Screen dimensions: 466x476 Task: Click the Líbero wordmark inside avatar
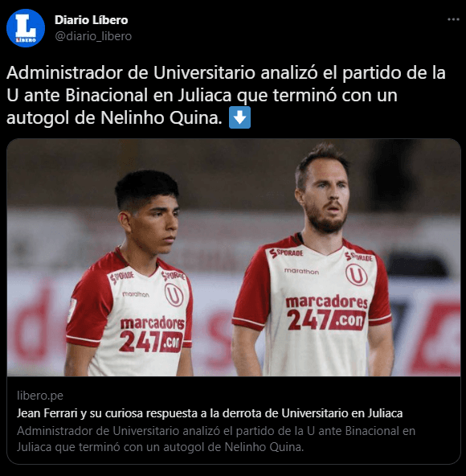point(26,39)
